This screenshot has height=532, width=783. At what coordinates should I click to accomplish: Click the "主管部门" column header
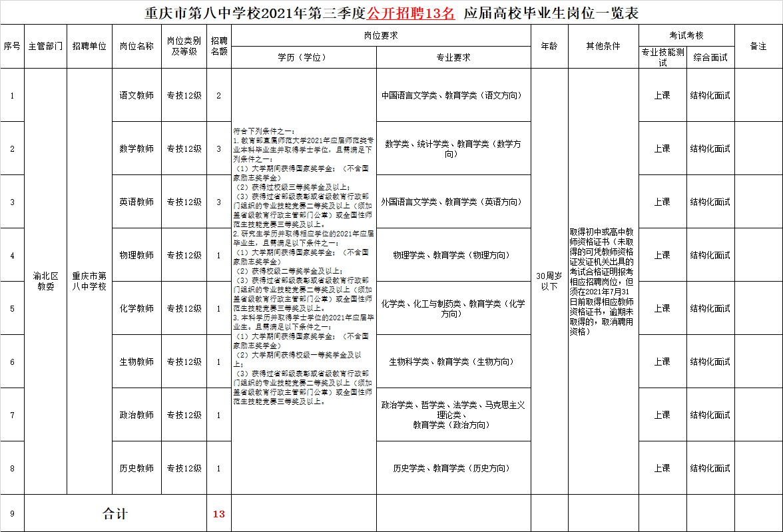point(45,47)
